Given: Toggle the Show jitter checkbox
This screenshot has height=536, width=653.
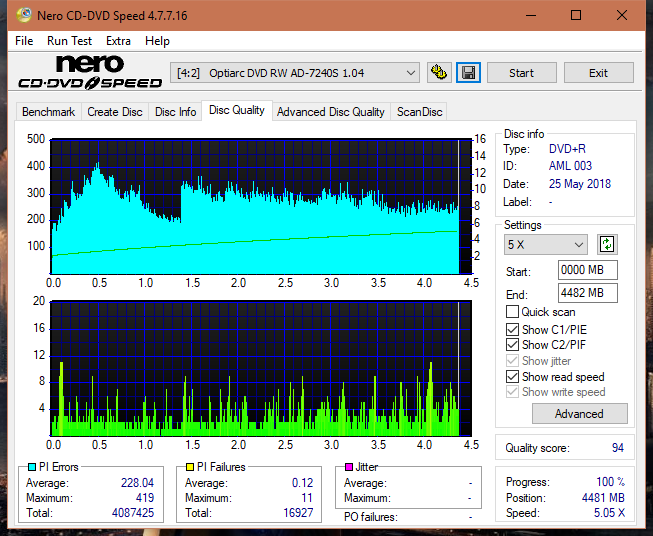Looking at the screenshot, I should coord(512,360).
